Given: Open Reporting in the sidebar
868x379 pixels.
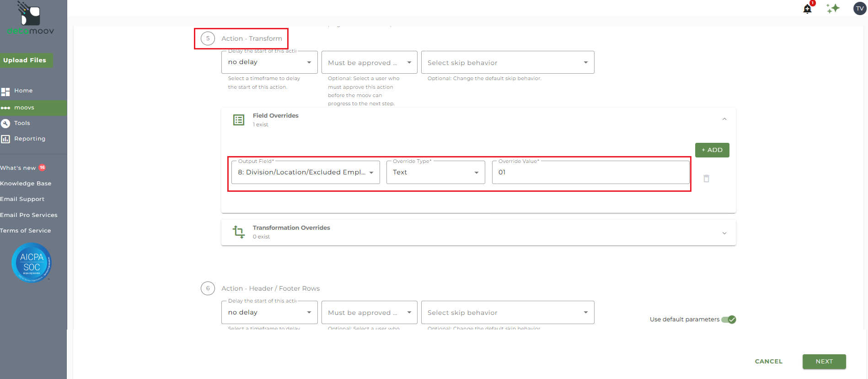Looking at the screenshot, I should click(x=29, y=139).
